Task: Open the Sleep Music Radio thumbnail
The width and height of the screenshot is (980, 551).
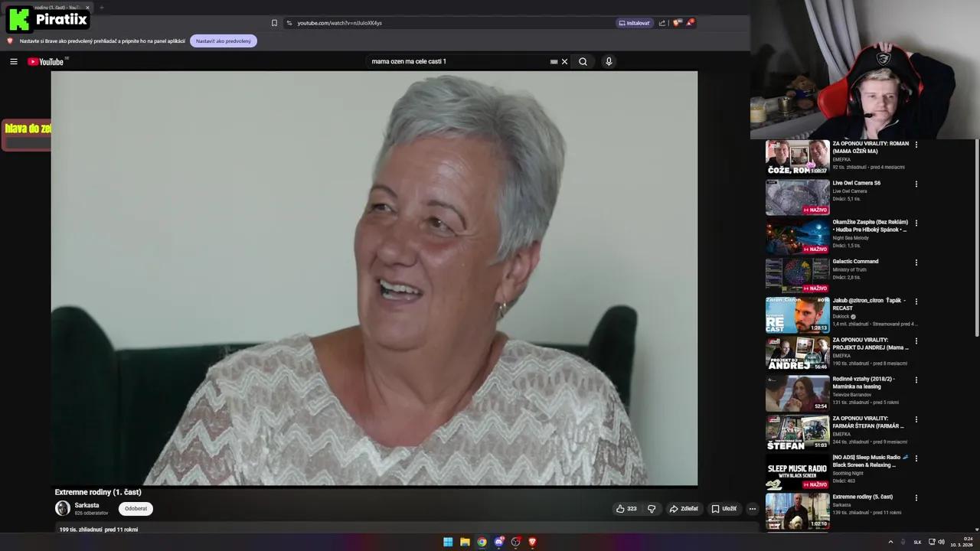Action: pyautogui.click(x=797, y=471)
